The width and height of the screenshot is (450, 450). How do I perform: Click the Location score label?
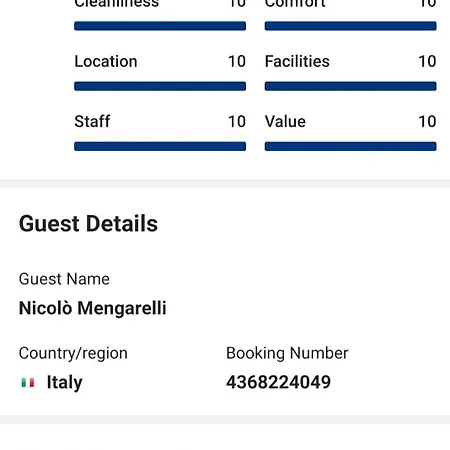[x=106, y=61]
